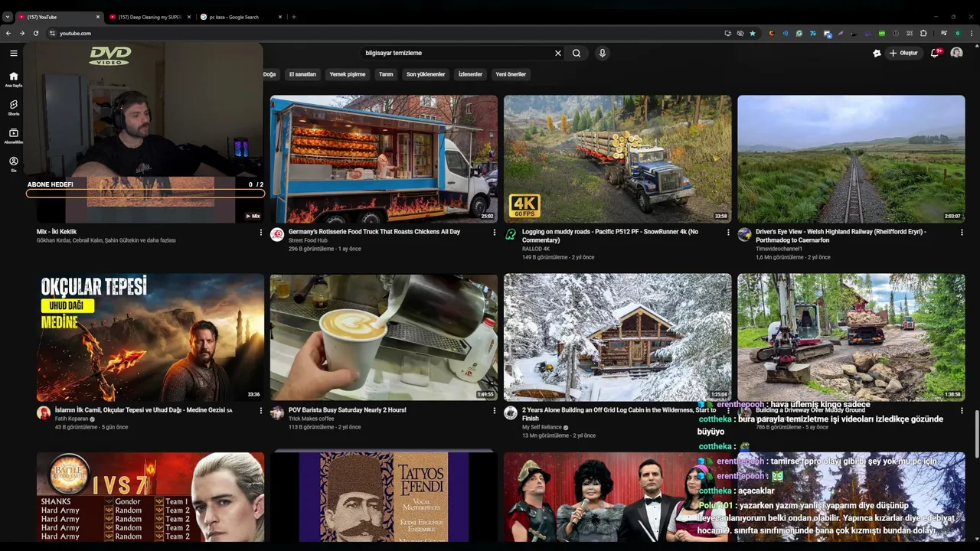Select the Doğa filter chip
The image size is (980, 551).
pos(269,74)
